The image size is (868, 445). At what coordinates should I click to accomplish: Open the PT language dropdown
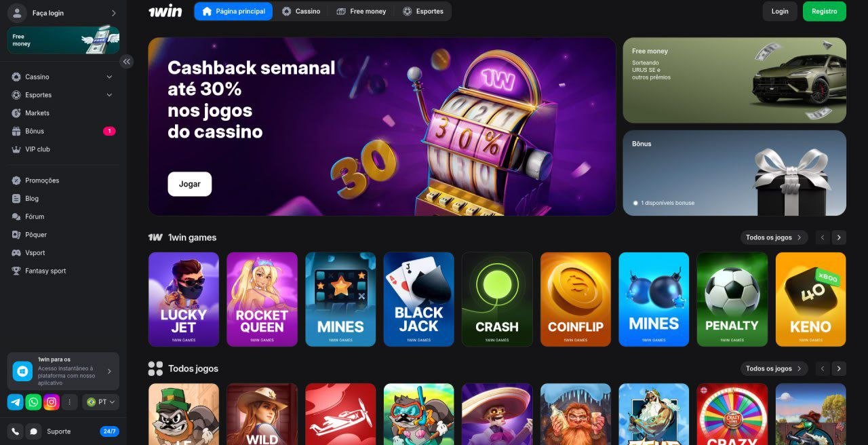[100, 402]
